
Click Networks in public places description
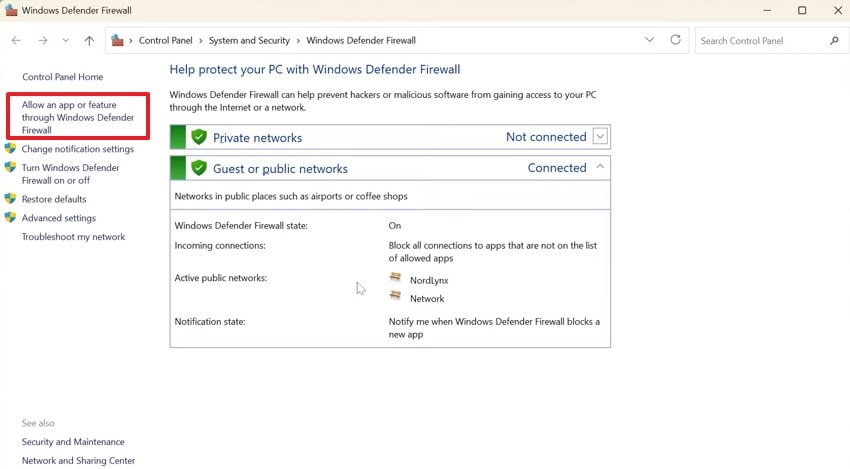(291, 196)
